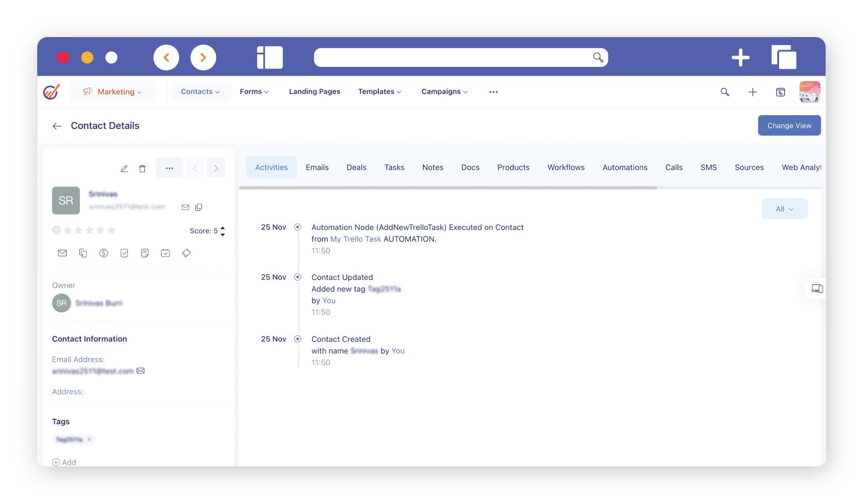Clear star rating with the minus circle
Image resolution: width=863 pixels, height=504 pixels.
pyautogui.click(x=56, y=230)
